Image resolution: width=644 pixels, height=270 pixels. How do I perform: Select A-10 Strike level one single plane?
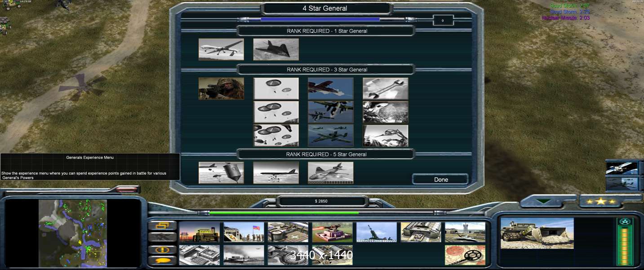331,89
